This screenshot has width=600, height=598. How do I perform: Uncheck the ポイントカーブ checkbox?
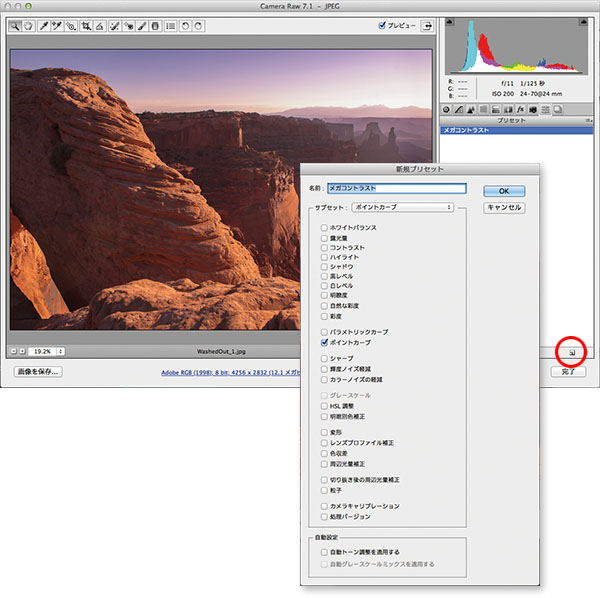pos(324,342)
